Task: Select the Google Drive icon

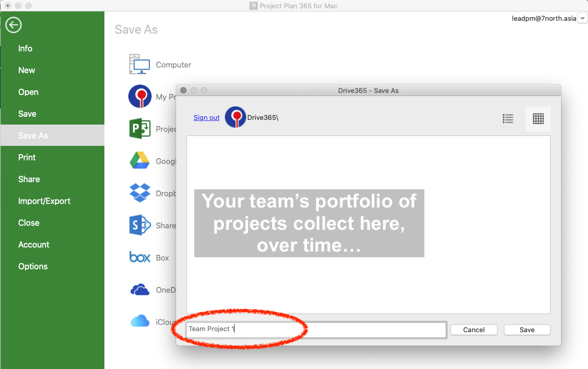Action: 140,160
